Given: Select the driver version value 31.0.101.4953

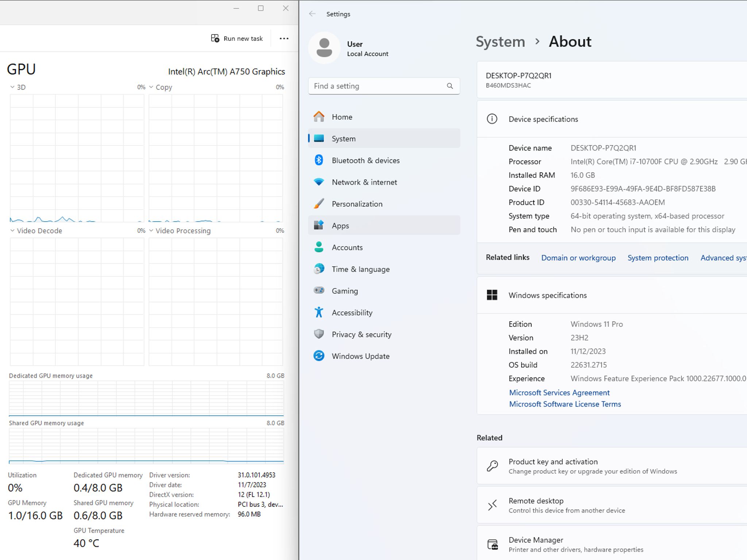Looking at the screenshot, I should 256,475.
